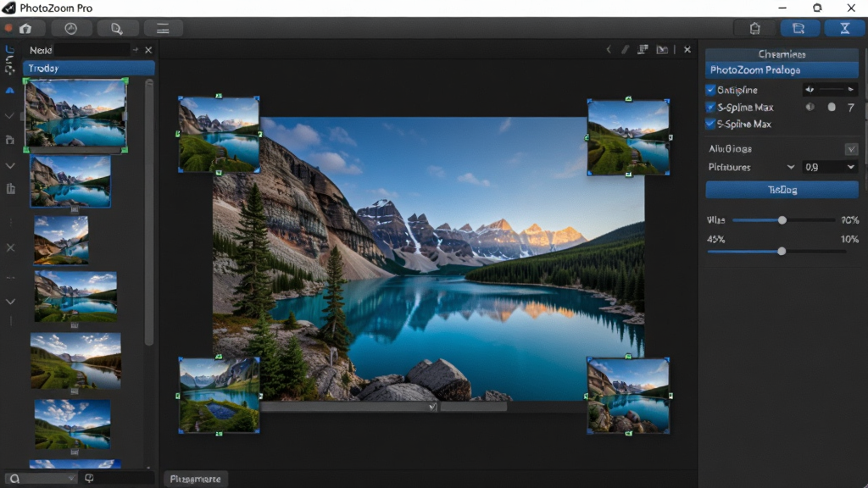This screenshot has width=868, height=488.
Task: Click the white circle icon near value 7
Action: (x=832, y=107)
